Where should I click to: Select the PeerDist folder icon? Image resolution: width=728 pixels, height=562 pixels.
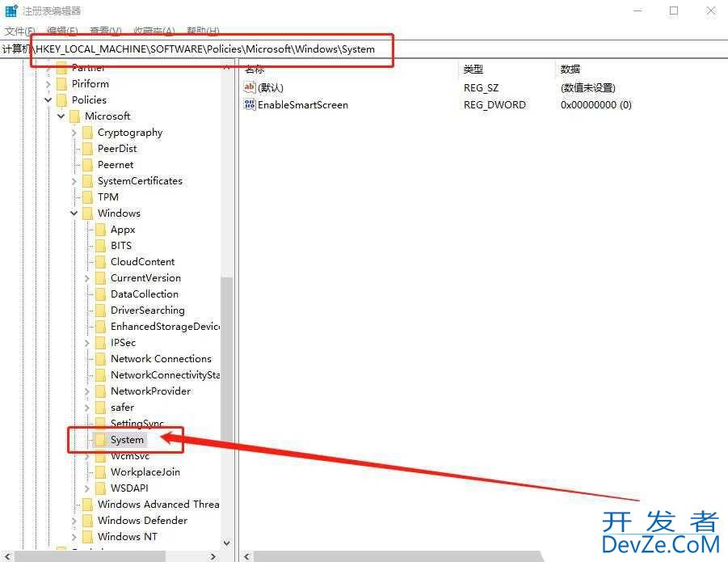pos(88,149)
